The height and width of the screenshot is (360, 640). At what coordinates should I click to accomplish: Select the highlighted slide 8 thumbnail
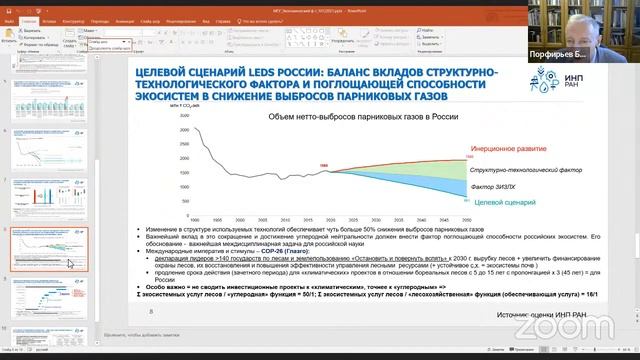(x=49, y=249)
